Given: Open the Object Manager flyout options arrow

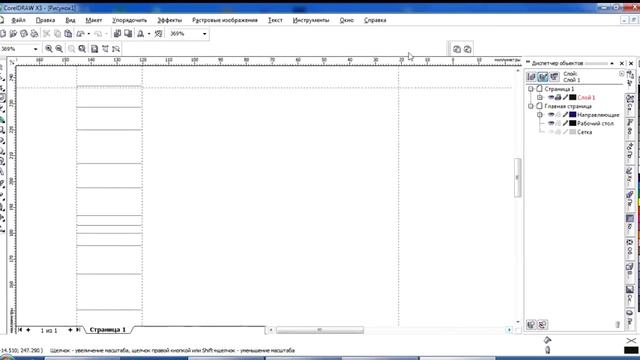Looking at the screenshot, I should tap(622, 73).
